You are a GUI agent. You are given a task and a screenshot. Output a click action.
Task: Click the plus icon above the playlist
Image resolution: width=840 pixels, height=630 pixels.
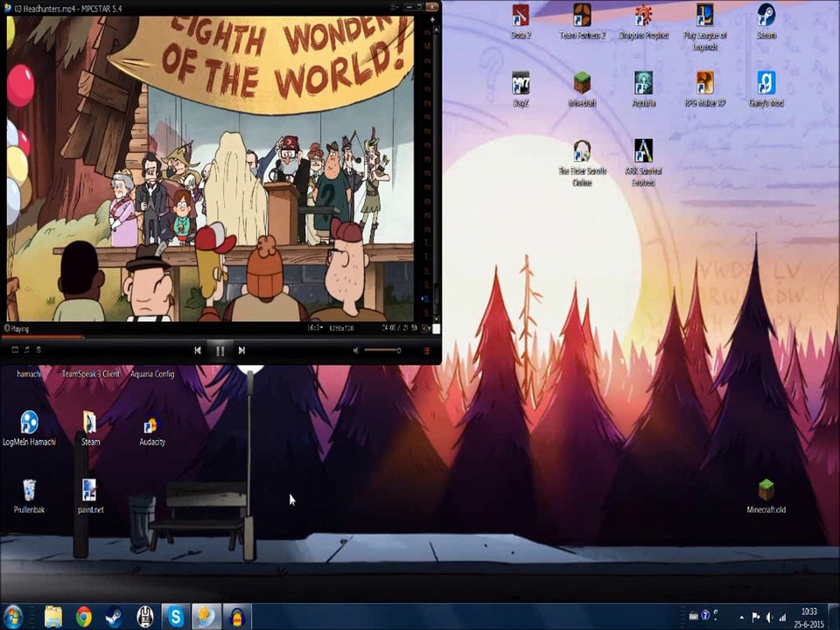click(x=432, y=20)
